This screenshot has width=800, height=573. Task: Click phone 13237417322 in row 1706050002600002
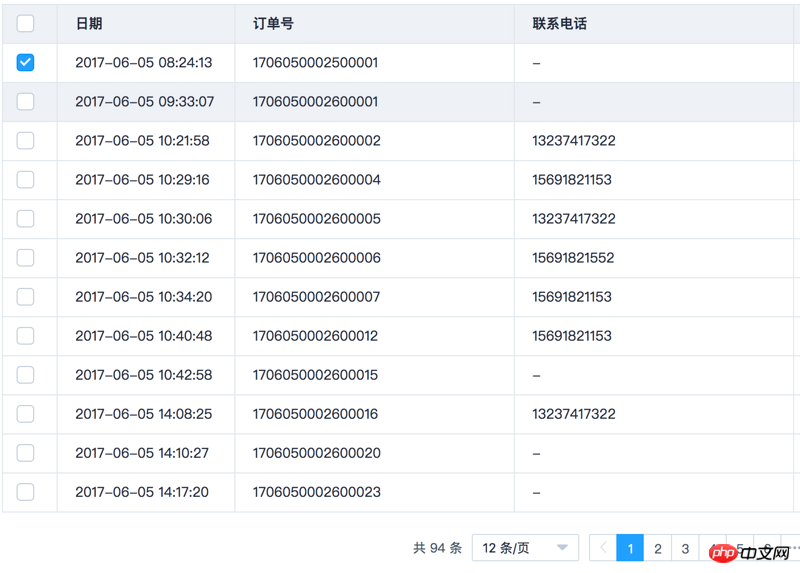(x=574, y=140)
